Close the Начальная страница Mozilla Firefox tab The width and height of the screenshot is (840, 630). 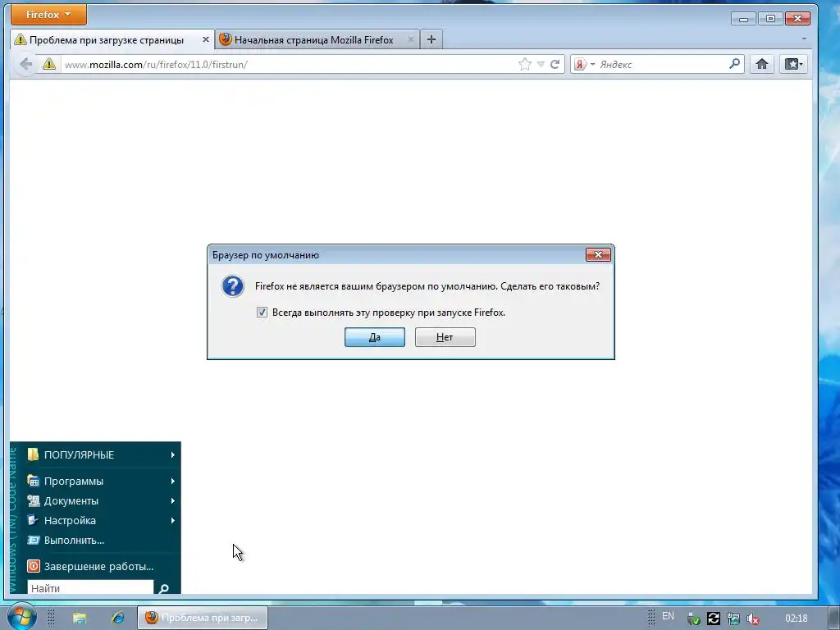(x=410, y=39)
